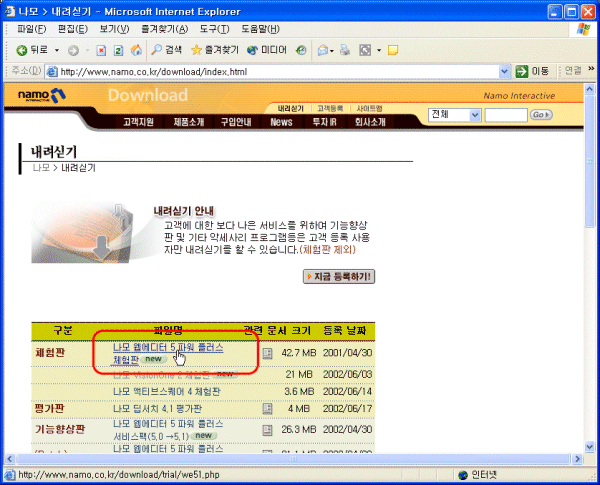Click the 지금 등록하기! button
600x485 pixels.
pyautogui.click(x=339, y=276)
